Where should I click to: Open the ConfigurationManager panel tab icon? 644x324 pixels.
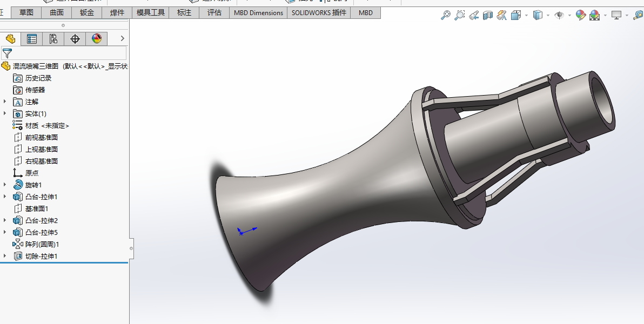click(53, 39)
